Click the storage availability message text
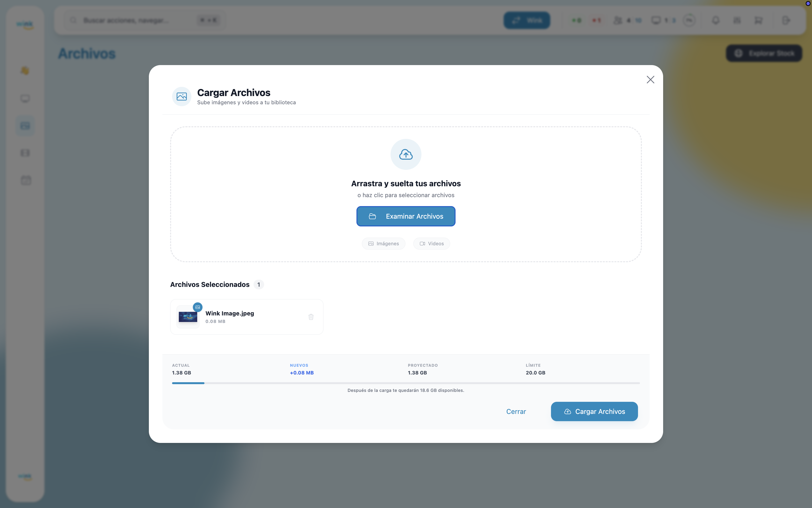Viewport: 812px width, 508px height. pyautogui.click(x=406, y=390)
